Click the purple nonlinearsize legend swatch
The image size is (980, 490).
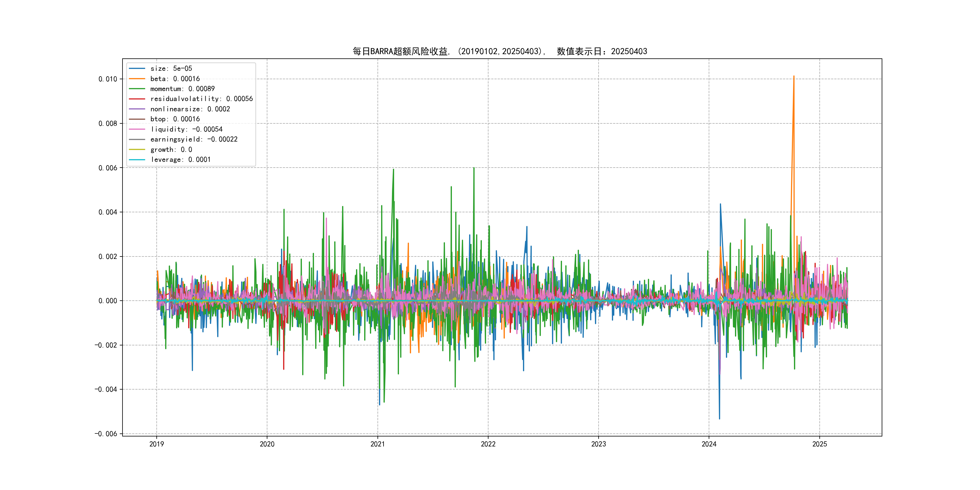(x=137, y=109)
